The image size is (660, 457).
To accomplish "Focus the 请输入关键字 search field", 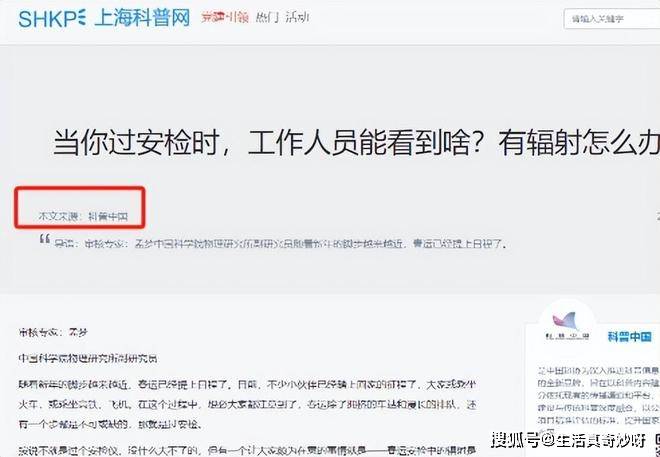I will tap(612, 19).
